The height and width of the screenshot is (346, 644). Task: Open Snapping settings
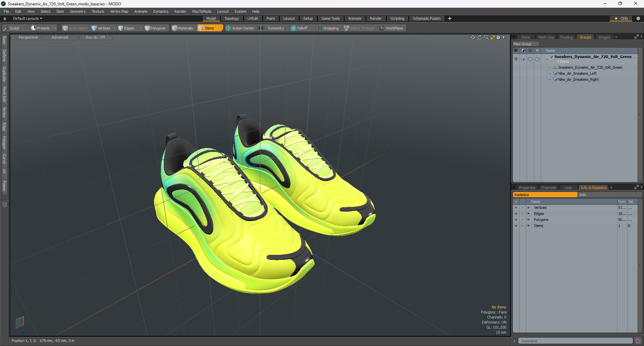(328, 28)
